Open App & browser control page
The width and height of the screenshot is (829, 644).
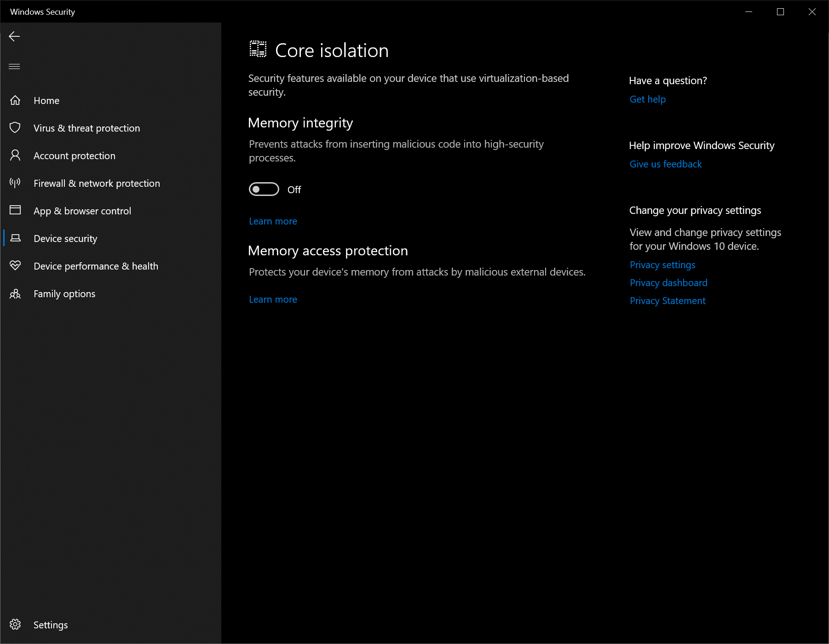click(x=111, y=211)
